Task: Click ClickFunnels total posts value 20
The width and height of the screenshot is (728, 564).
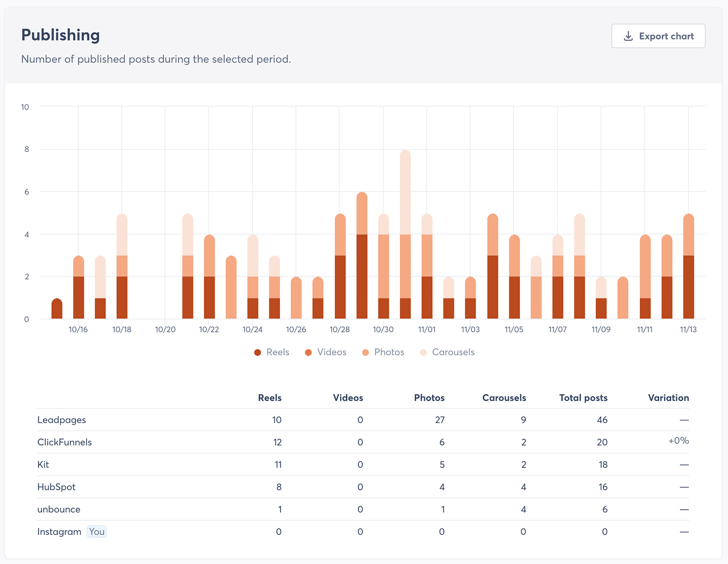Action: (602, 442)
